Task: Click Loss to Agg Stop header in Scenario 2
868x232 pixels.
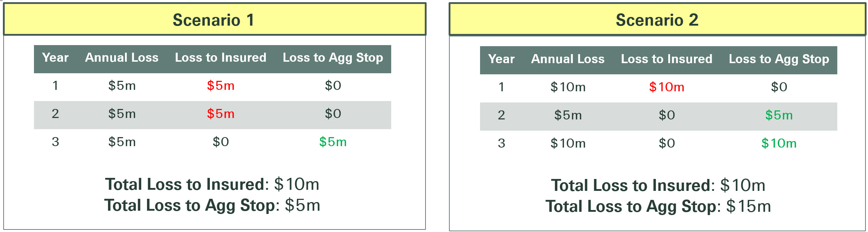Action: 779,60
